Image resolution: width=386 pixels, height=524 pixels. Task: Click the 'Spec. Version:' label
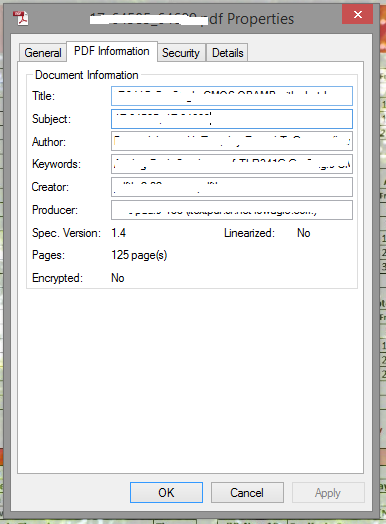click(66, 233)
